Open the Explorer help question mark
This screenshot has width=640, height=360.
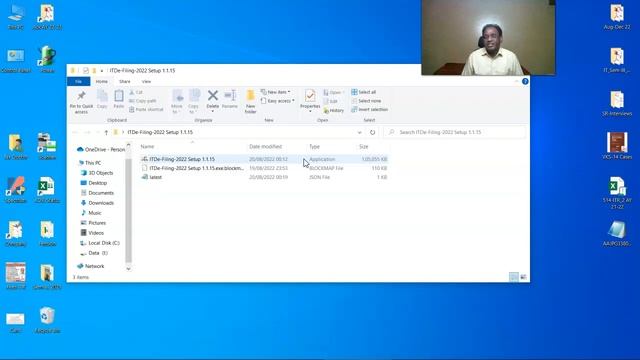[x=525, y=82]
